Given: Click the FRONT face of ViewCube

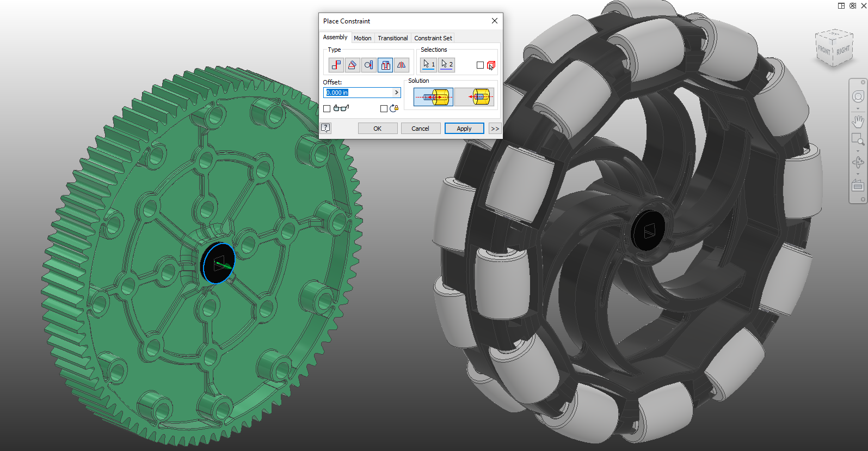Looking at the screenshot, I should (x=824, y=51).
